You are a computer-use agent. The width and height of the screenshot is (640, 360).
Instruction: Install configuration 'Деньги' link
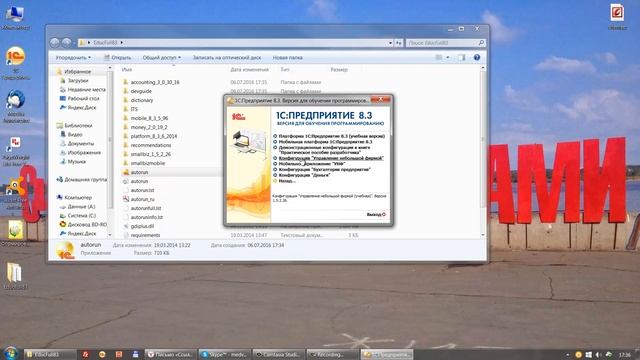pyautogui.click(x=304, y=175)
